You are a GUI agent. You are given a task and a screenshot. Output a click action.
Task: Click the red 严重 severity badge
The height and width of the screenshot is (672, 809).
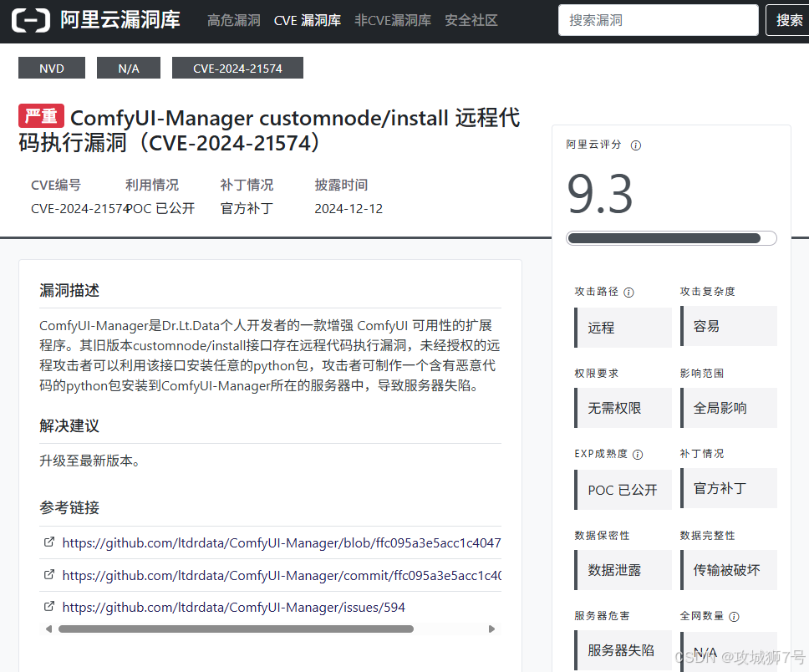click(41, 116)
